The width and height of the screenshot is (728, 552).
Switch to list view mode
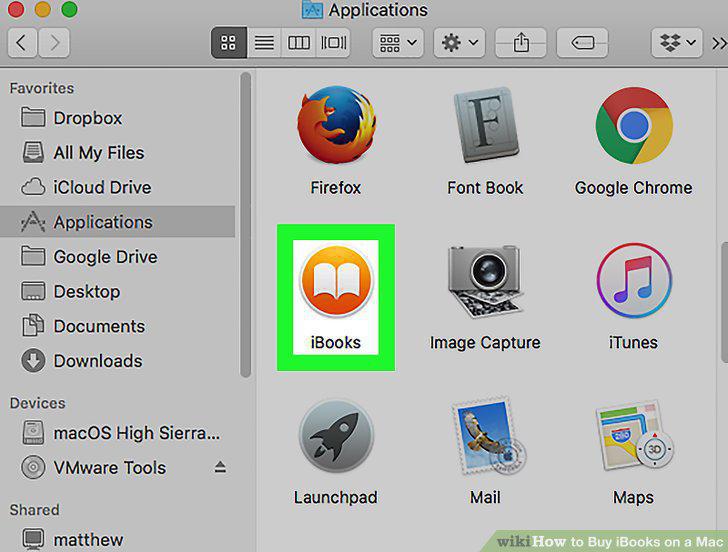coord(264,43)
